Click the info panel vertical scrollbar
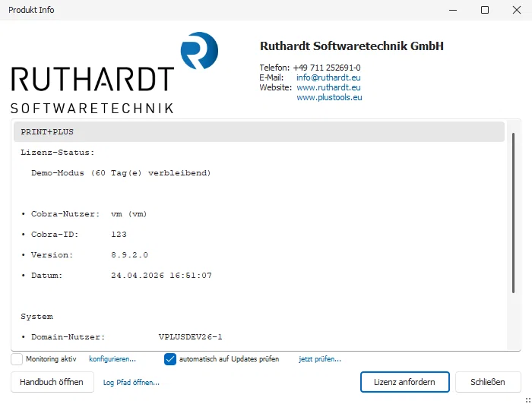Image resolution: width=532 pixels, height=404 pixels. [513, 213]
